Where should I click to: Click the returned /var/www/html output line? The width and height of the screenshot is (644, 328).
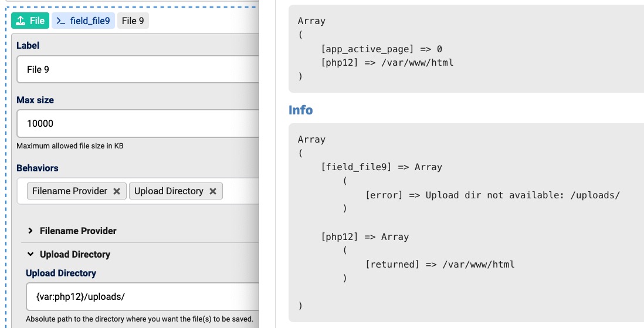[439, 265]
